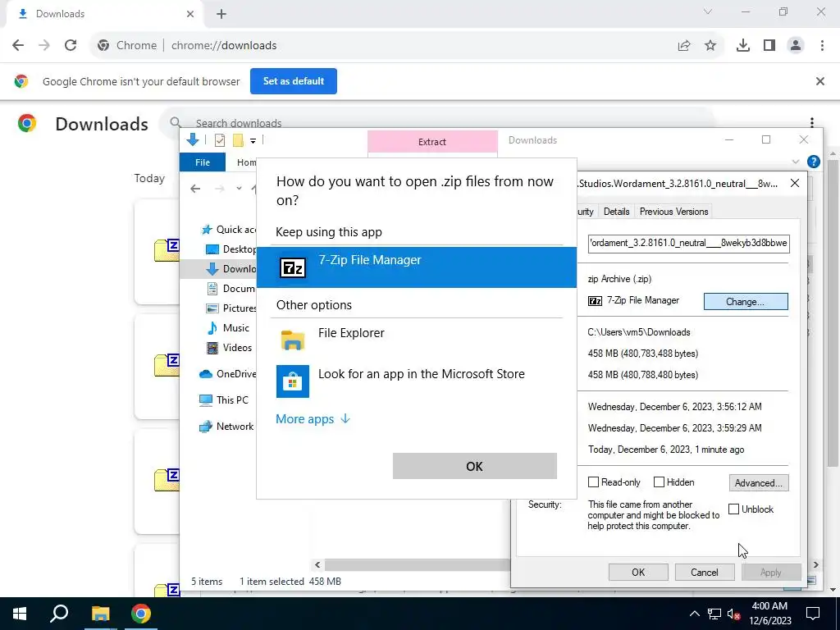
Task: Open Customize Quick Access Toolbar dropdown
Action: 253,141
